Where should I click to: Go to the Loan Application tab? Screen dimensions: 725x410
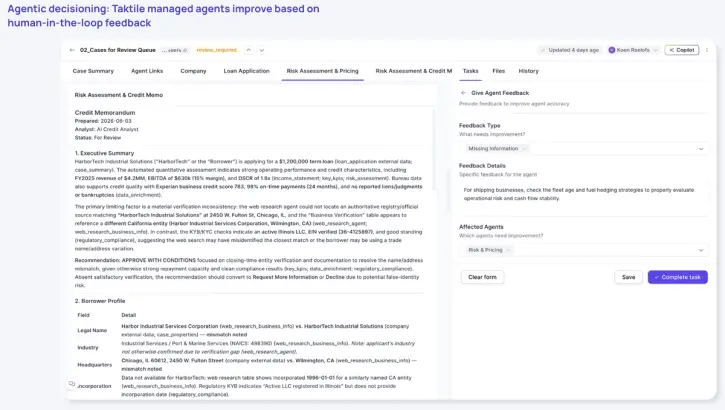(246, 71)
